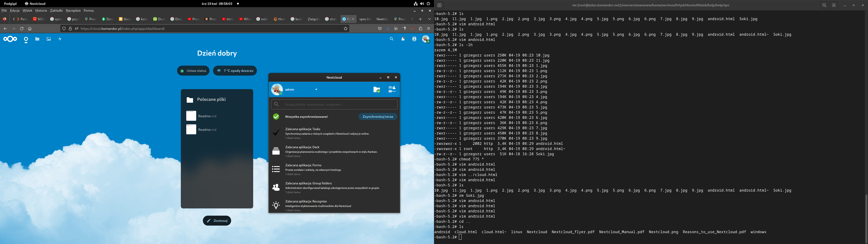Open a new browser tab with plus
The image size is (868, 244).
tap(420, 19)
